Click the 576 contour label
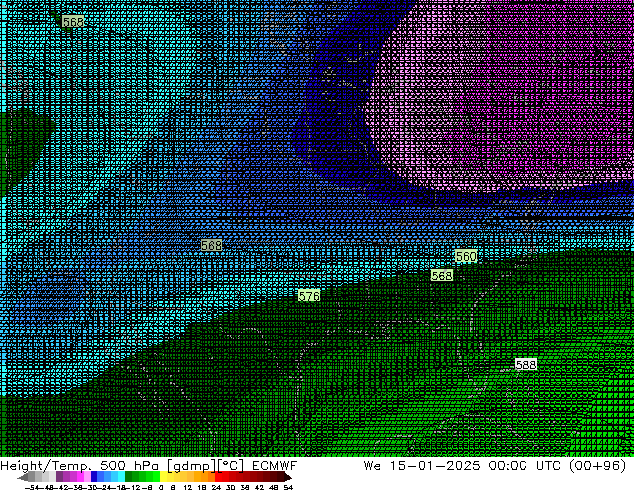Image resolution: width=634 pixels, height=490 pixels. [309, 296]
